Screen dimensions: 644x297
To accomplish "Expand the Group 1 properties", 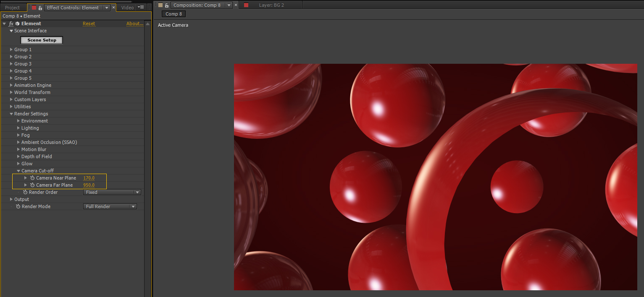I will 11,49.
